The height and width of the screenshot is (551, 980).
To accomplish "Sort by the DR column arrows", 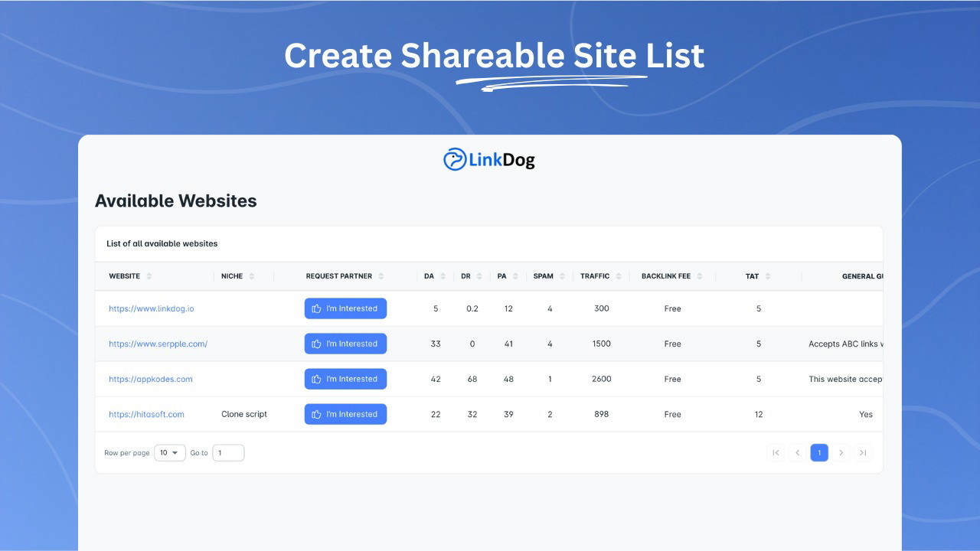I will click(479, 276).
